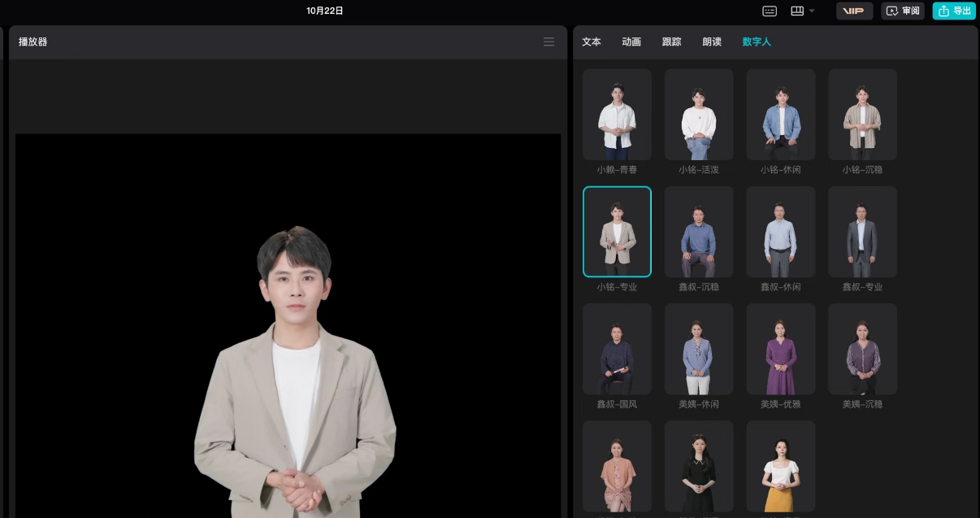Switch to the 动画 tab

pos(631,41)
